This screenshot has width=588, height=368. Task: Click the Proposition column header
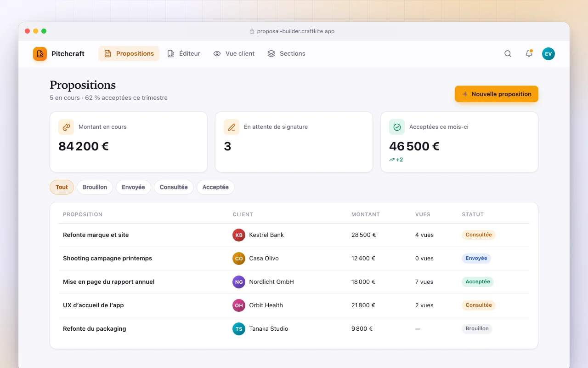tap(83, 214)
